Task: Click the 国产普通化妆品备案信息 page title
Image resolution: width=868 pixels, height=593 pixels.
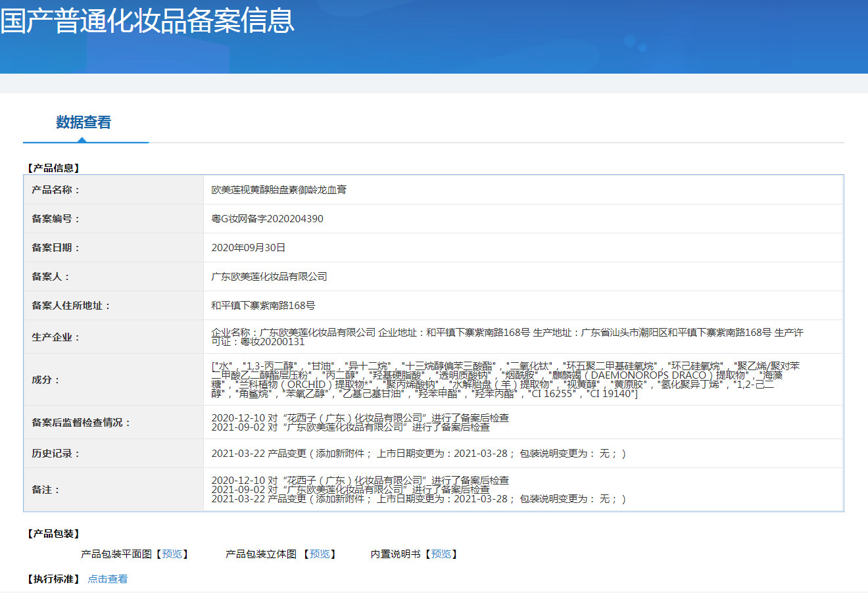Action: point(147,21)
